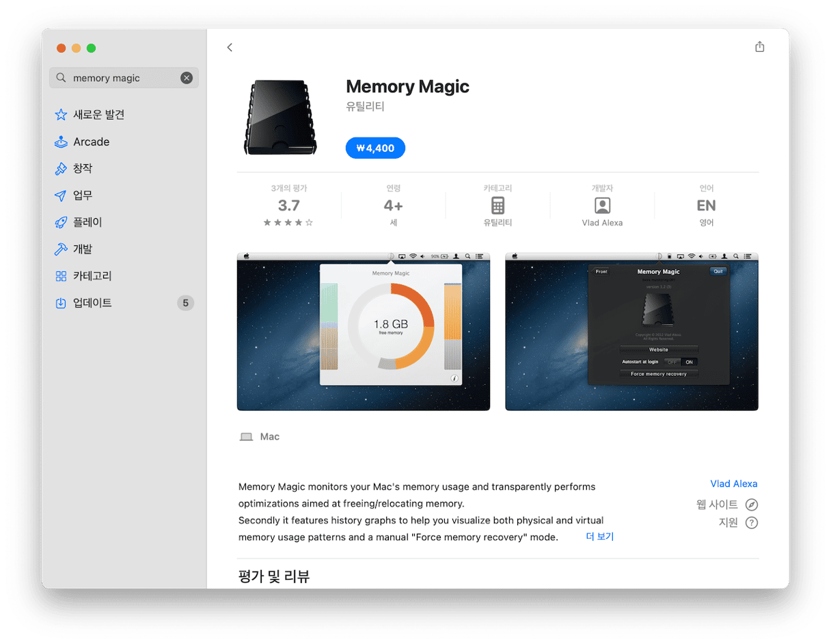Expand the description with 더 보기

click(x=600, y=537)
